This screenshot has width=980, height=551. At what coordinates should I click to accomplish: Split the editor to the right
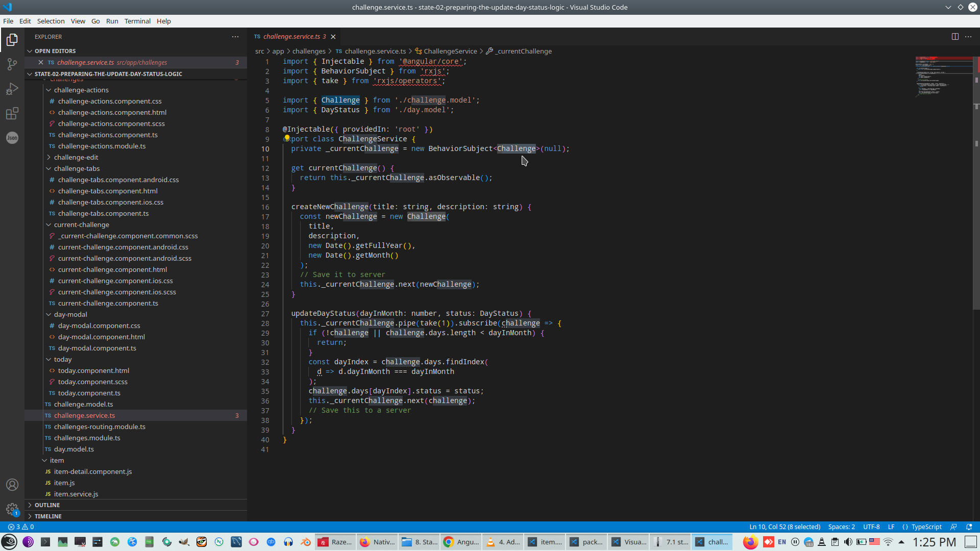coord(955,37)
